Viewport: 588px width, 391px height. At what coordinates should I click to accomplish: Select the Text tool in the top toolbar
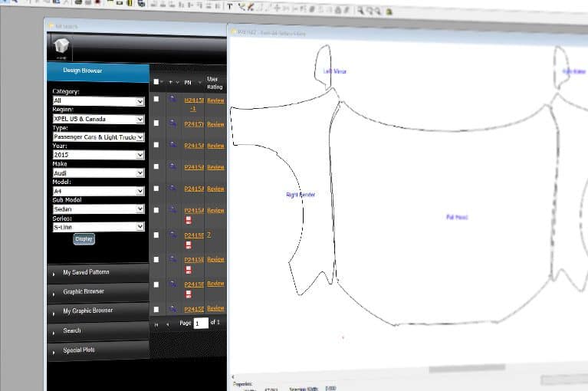pyautogui.click(x=230, y=6)
